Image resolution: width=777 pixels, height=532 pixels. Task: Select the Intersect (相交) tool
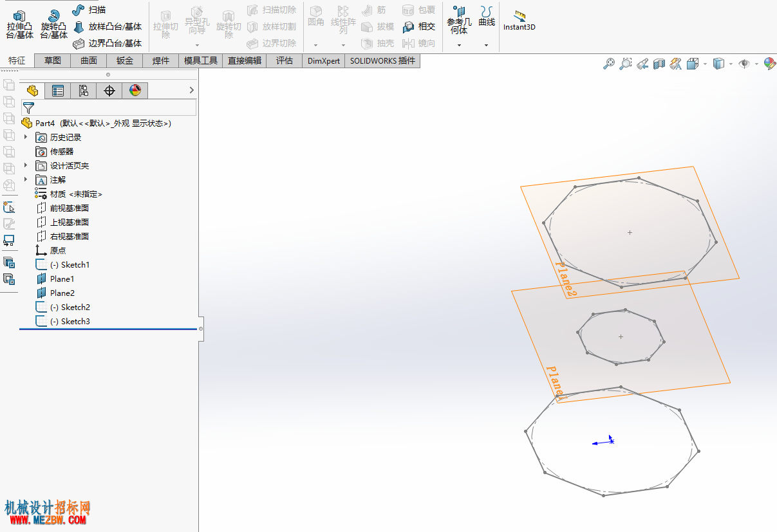pyautogui.click(x=418, y=27)
